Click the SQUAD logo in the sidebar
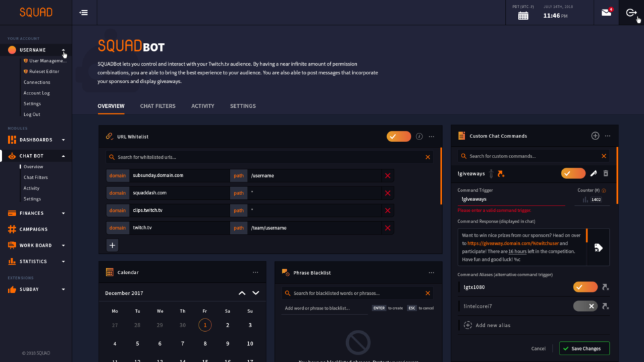 click(x=36, y=12)
